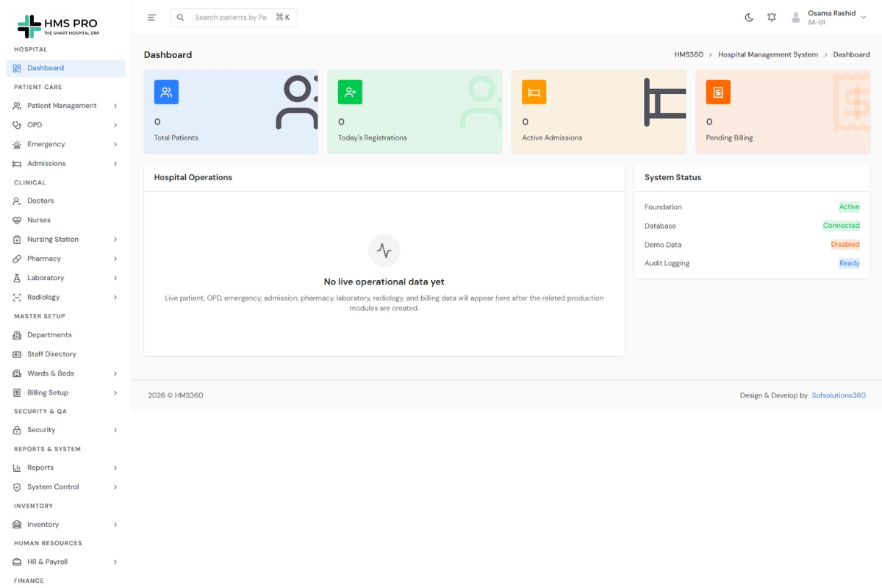Image resolution: width=882 pixels, height=588 pixels.
Task: Expand the Inventory menu chevron
Action: [x=115, y=525]
